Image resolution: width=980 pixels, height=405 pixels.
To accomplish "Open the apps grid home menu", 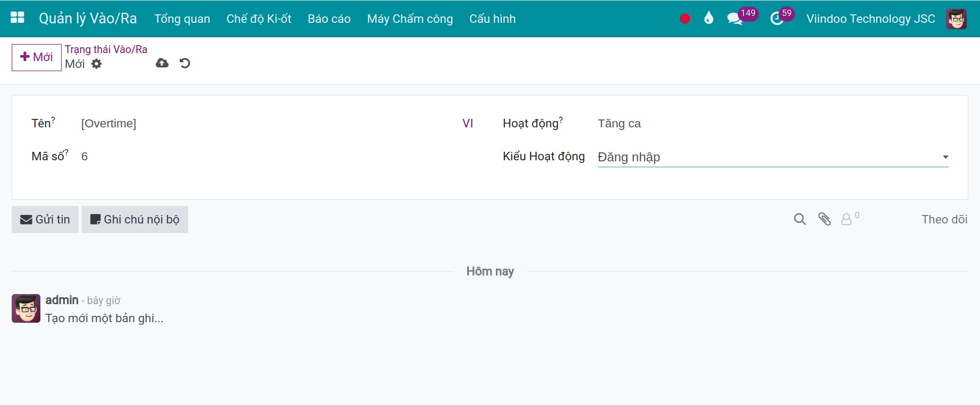I will (x=18, y=18).
